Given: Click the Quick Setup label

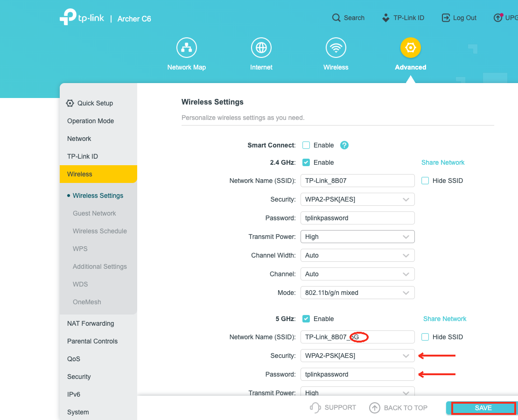Looking at the screenshot, I should point(95,103).
